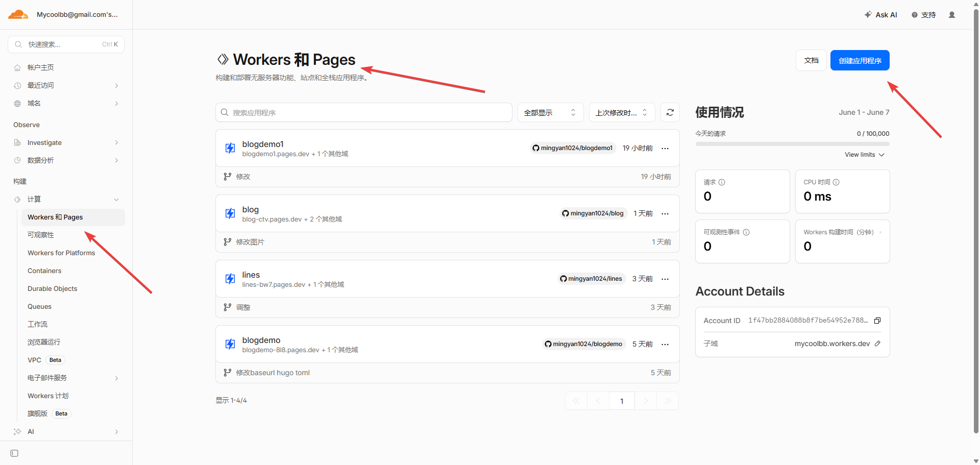Viewport: 980px width, 465px height.
Task: Click the 支持 help icon
Action: tap(915, 15)
